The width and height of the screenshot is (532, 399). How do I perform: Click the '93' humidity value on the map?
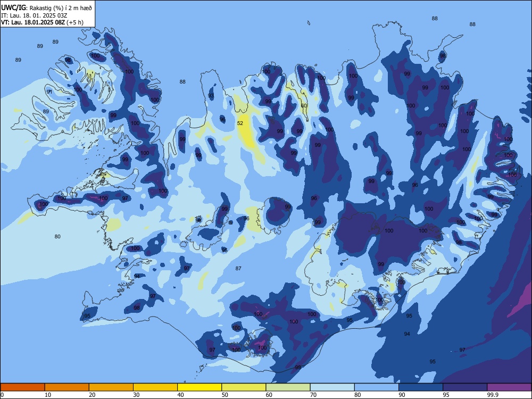pyautogui.click(x=211, y=96)
